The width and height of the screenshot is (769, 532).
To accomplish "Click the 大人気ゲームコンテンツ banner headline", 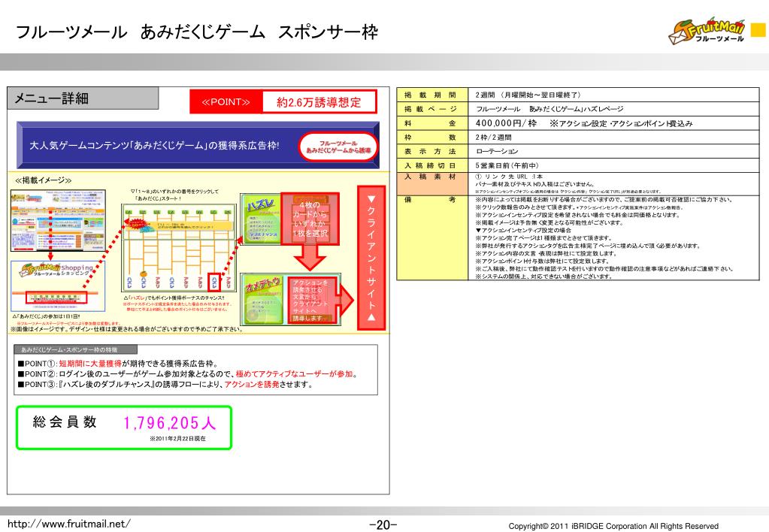I will coord(155,146).
